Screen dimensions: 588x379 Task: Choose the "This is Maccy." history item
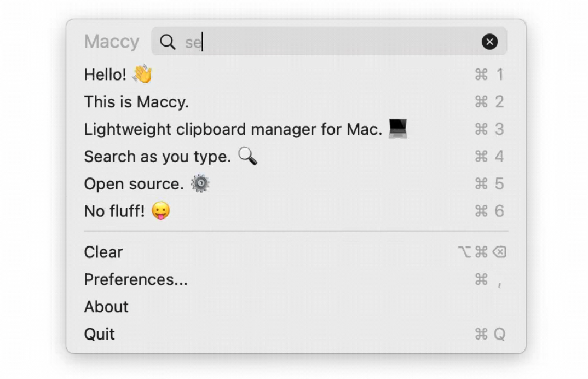tap(136, 102)
